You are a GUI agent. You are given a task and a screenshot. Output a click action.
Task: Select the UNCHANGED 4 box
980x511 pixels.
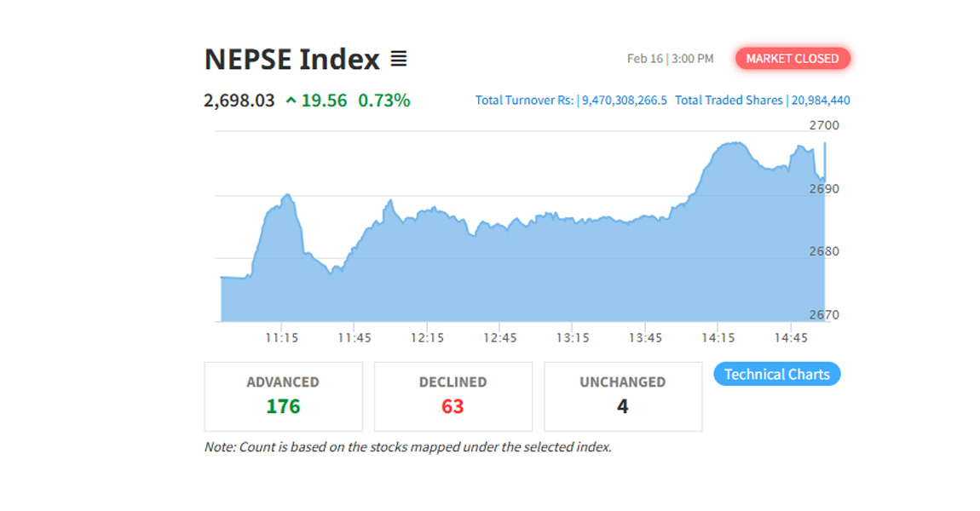coord(622,396)
